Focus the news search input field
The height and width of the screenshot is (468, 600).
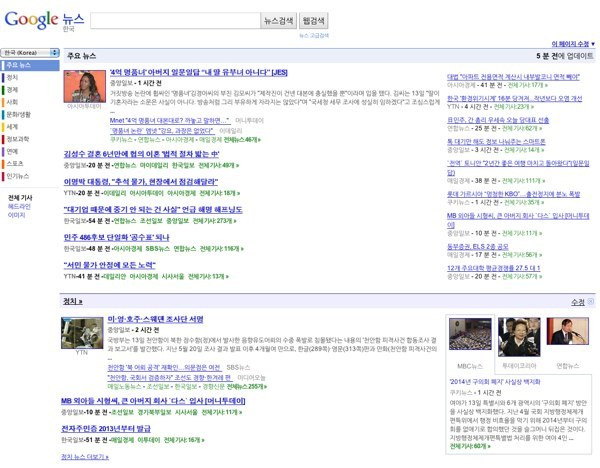tap(175, 21)
